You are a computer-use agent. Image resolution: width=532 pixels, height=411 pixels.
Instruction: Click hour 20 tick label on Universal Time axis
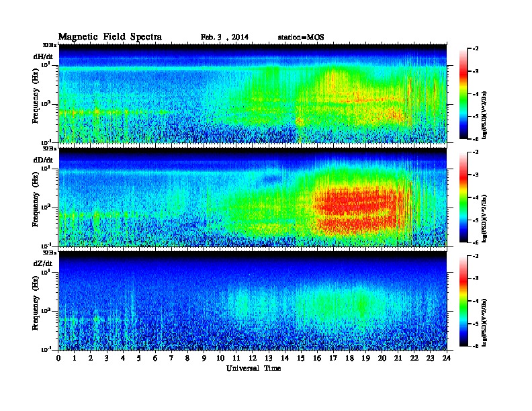click(x=382, y=359)
